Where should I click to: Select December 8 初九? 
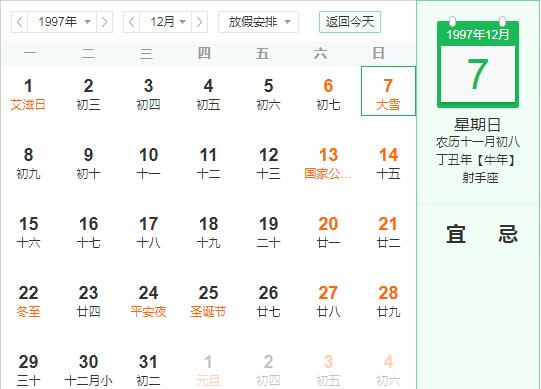pos(28,163)
